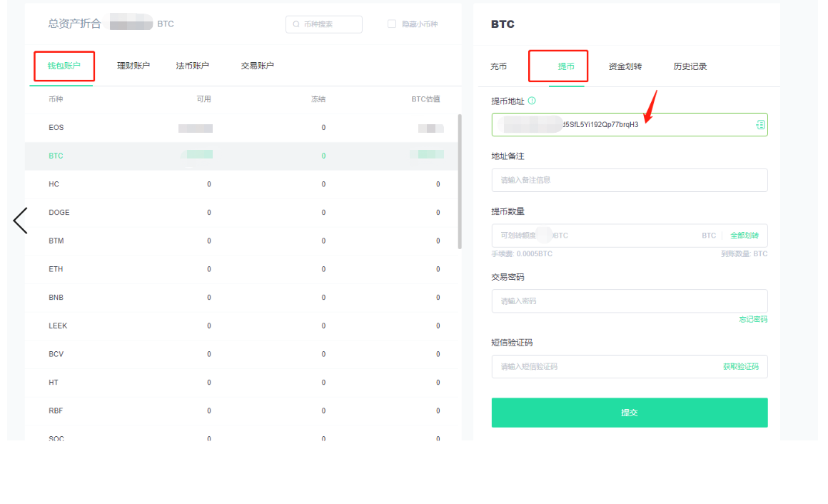Select the RBF coin row
828x504 pixels.
[241, 411]
